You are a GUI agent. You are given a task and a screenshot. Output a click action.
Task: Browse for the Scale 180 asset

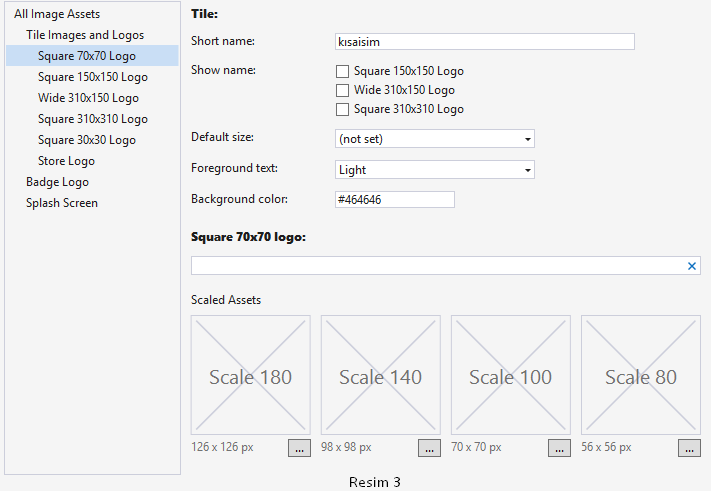click(299, 448)
